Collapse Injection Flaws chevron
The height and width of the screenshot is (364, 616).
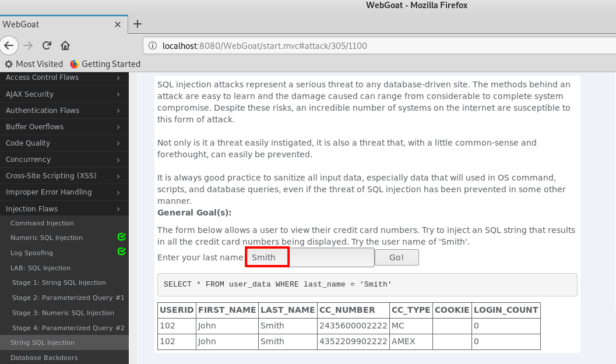[x=118, y=209]
